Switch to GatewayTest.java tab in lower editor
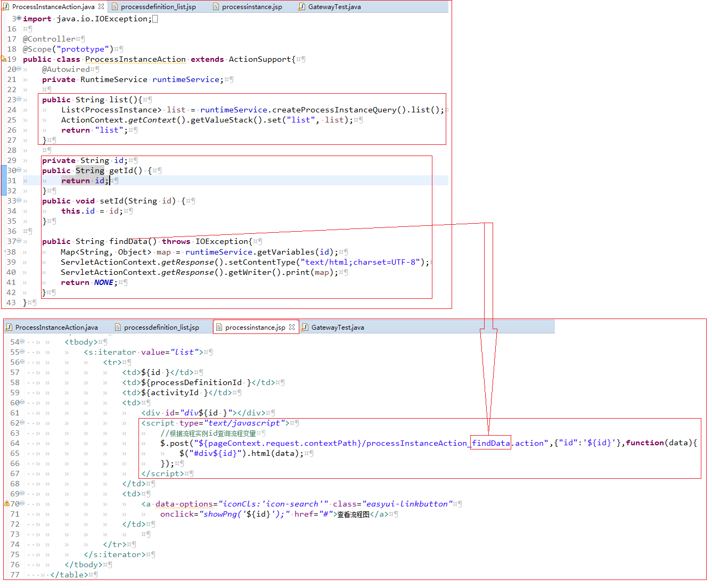This screenshot has height=588, width=712. point(338,328)
